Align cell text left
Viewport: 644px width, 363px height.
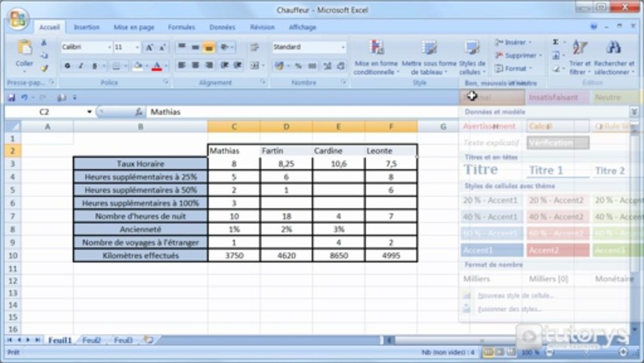pyautogui.click(x=182, y=66)
